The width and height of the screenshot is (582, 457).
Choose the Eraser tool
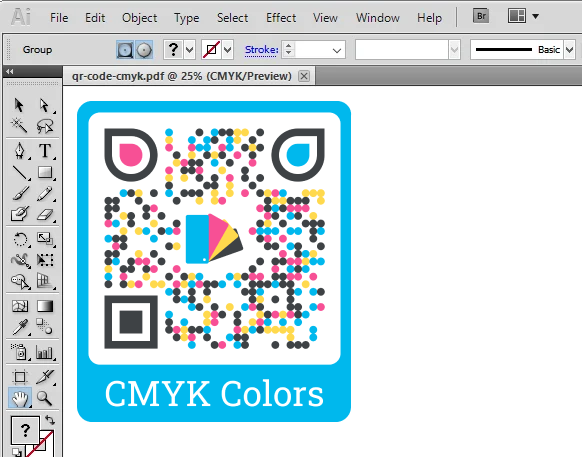coord(45,215)
